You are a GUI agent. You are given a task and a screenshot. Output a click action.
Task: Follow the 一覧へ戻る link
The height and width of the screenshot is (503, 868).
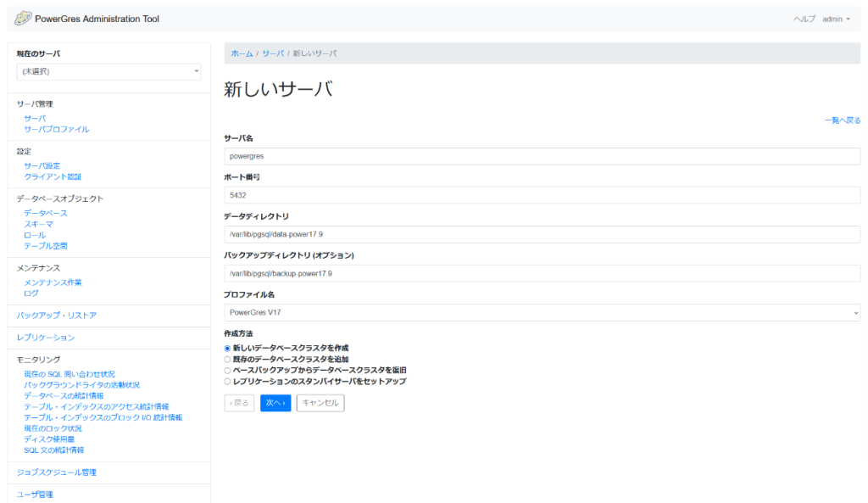coord(843,120)
